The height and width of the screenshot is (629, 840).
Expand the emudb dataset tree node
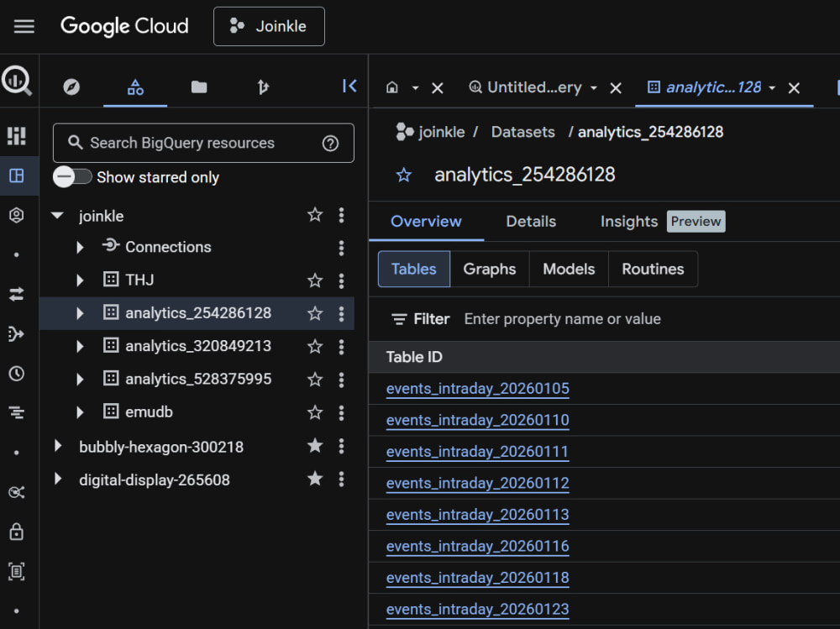(x=80, y=412)
